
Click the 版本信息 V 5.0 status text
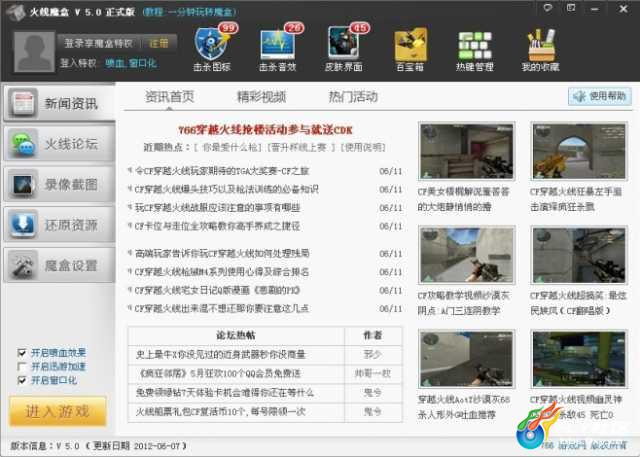[x=98, y=446]
